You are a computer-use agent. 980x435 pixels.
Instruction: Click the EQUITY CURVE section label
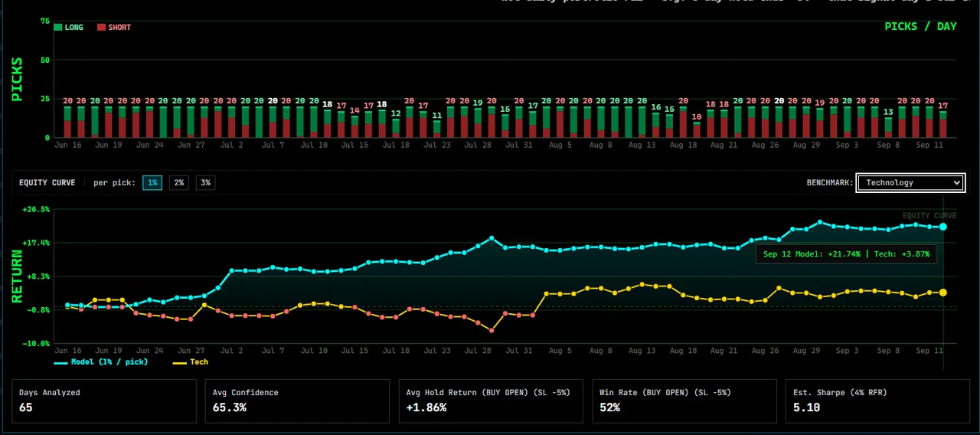pyautogui.click(x=47, y=183)
